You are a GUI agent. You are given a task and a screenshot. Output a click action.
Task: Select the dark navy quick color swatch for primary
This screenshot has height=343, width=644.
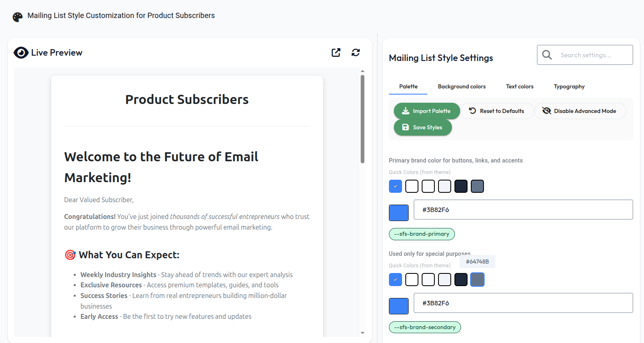[x=461, y=186]
